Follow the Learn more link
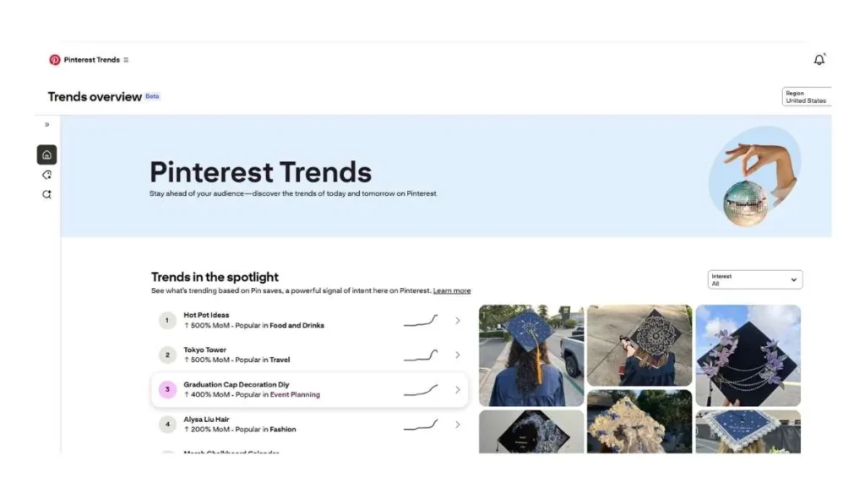 point(452,291)
